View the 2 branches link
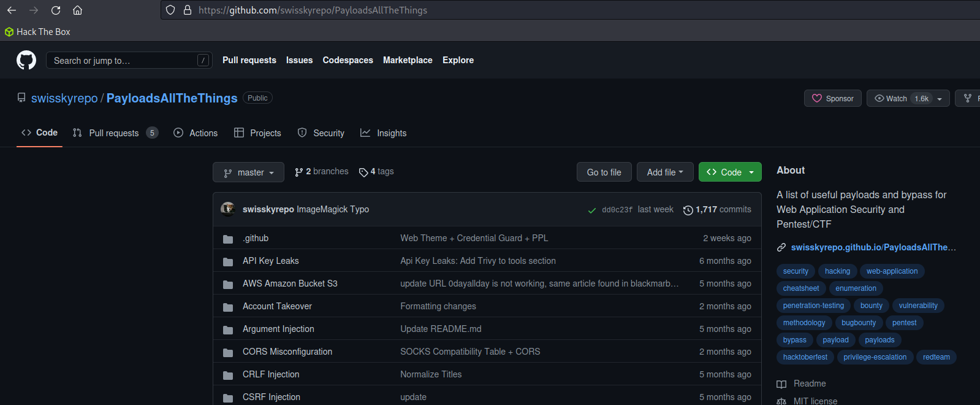This screenshot has width=980, height=405. point(322,172)
